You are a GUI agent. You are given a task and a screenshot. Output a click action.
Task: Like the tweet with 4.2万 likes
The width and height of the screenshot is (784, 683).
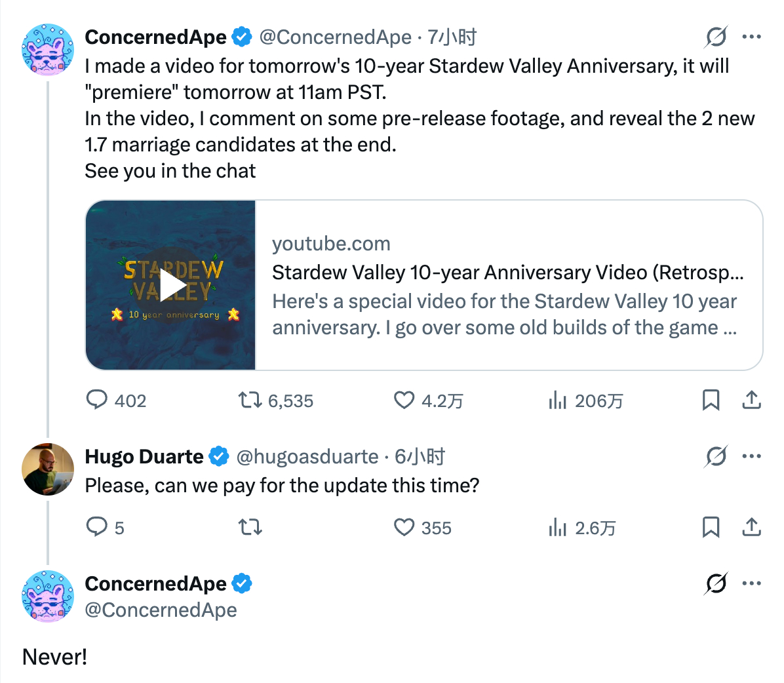click(404, 400)
